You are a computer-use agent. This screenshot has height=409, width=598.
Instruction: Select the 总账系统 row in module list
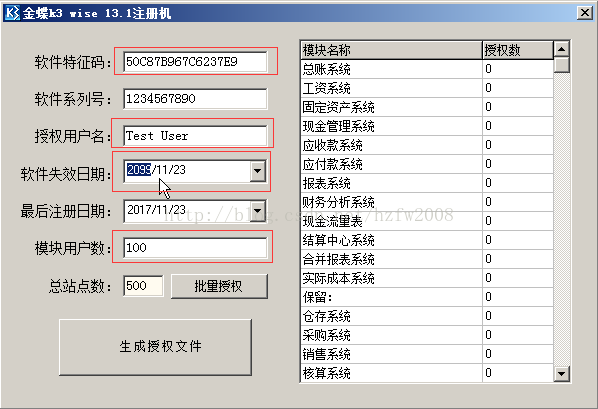427,69
